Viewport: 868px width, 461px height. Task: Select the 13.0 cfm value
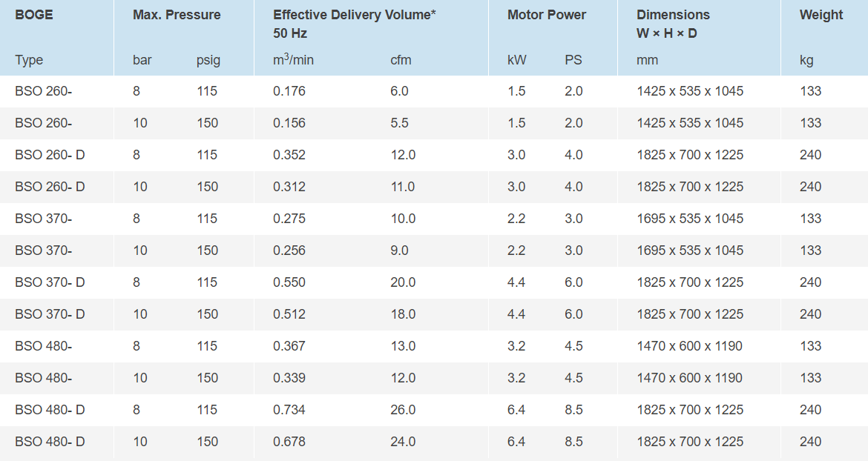click(403, 346)
